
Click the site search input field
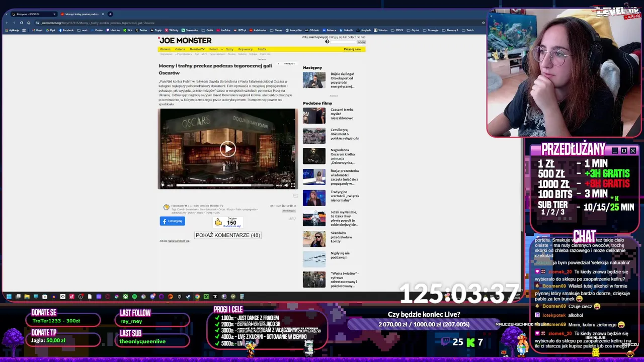click(343, 42)
